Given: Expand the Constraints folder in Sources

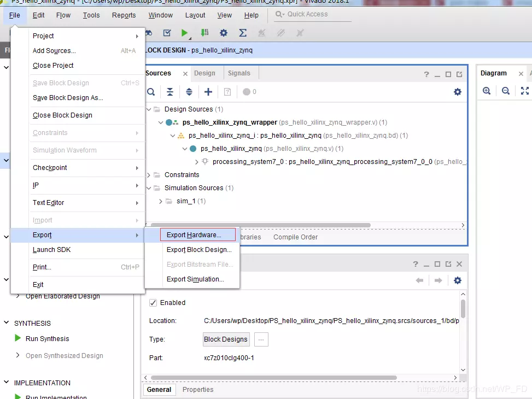Looking at the screenshot, I should coord(149,175).
